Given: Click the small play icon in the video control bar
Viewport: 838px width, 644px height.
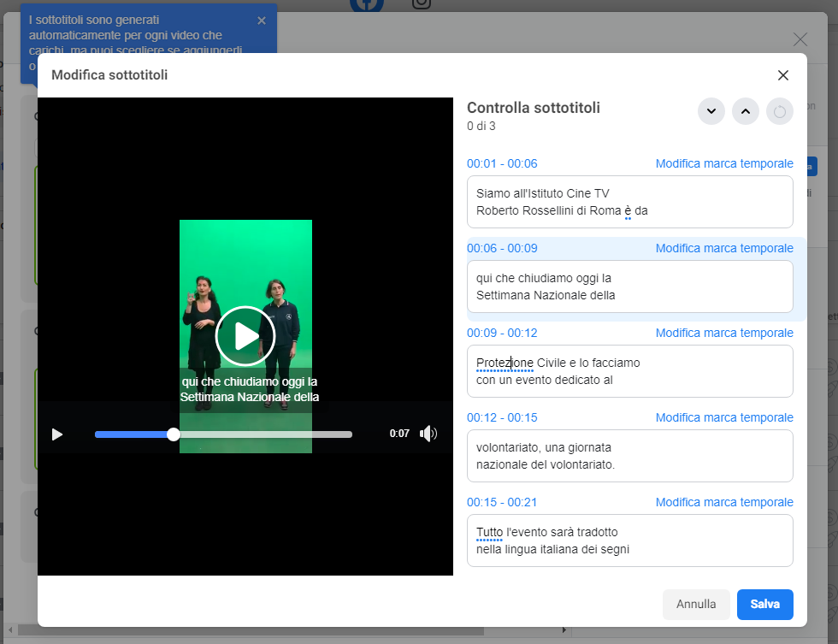Looking at the screenshot, I should [57, 434].
